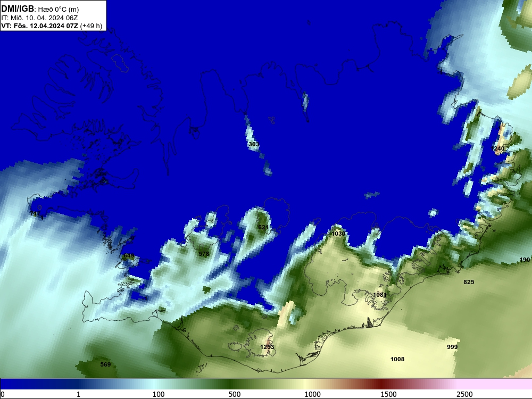Viewport: 532px width, 399px height.
Task: Click the 649 height value on map
Action: point(129,255)
